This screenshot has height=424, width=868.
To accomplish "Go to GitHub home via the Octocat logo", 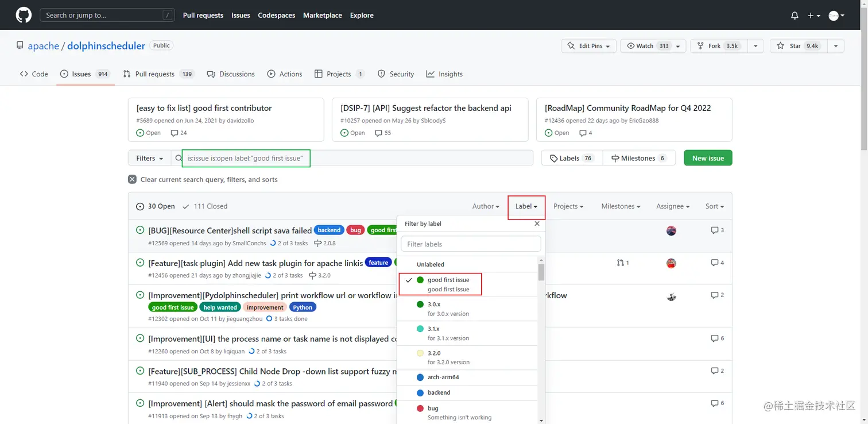I will click(x=24, y=16).
